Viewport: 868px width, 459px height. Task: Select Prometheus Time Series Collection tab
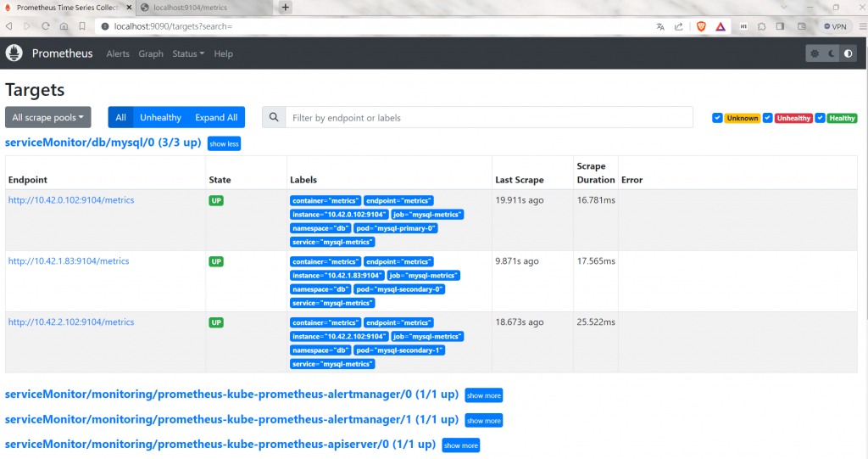[x=68, y=8]
